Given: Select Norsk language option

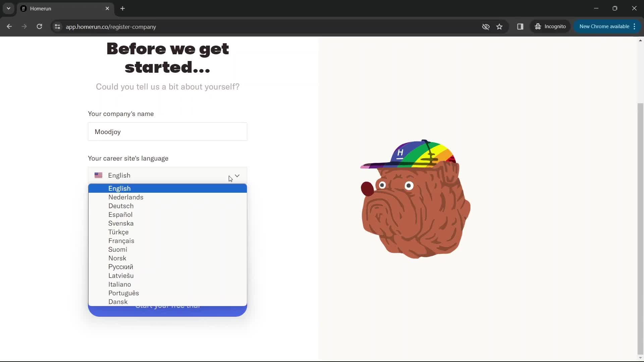Looking at the screenshot, I should (167, 258).
